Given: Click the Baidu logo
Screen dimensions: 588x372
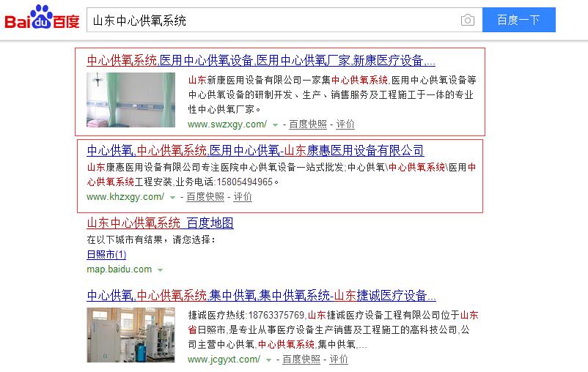Looking at the screenshot, I should pos(42,18).
